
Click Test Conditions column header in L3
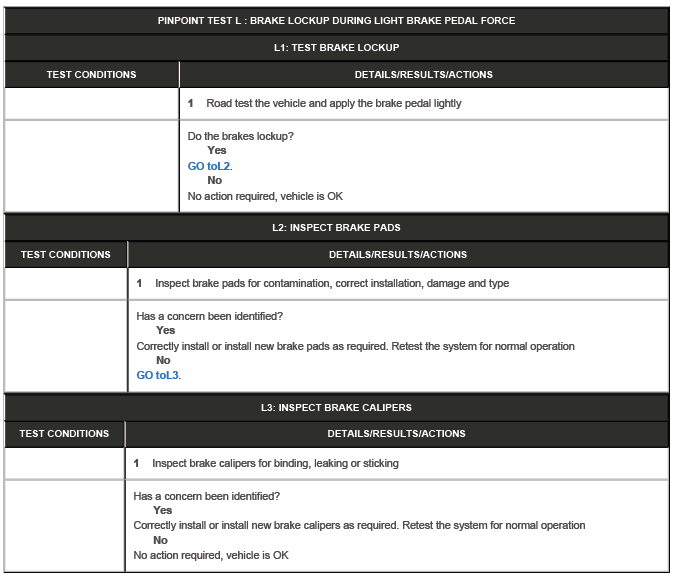[64, 434]
